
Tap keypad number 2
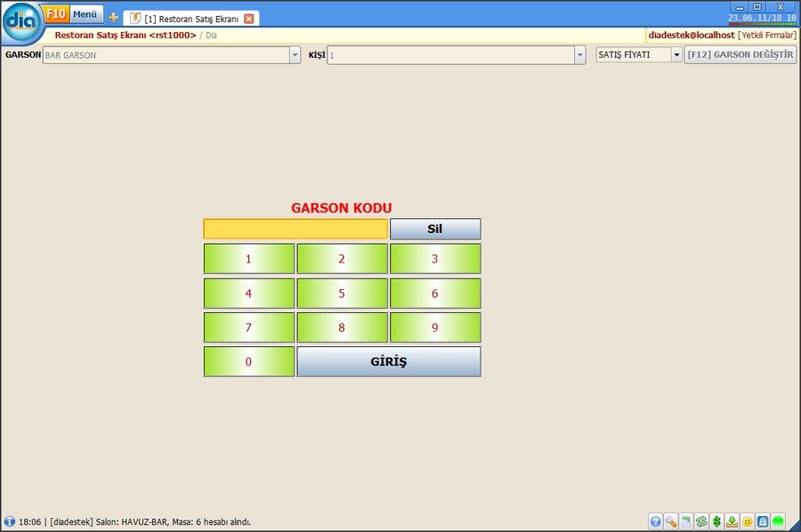pos(342,259)
